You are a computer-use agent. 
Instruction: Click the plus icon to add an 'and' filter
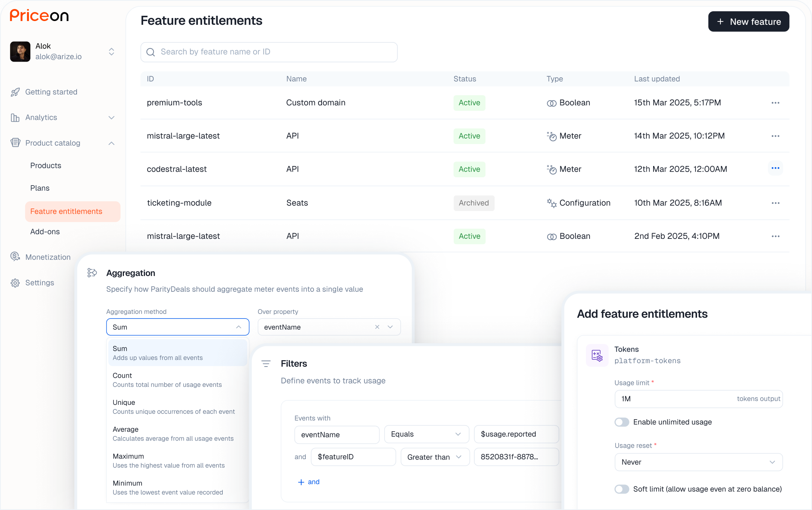(x=301, y=482)
